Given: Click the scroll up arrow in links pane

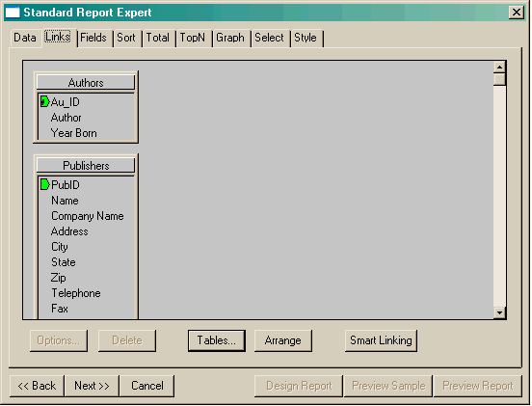Looking at the screenshot, I should 499,67.
